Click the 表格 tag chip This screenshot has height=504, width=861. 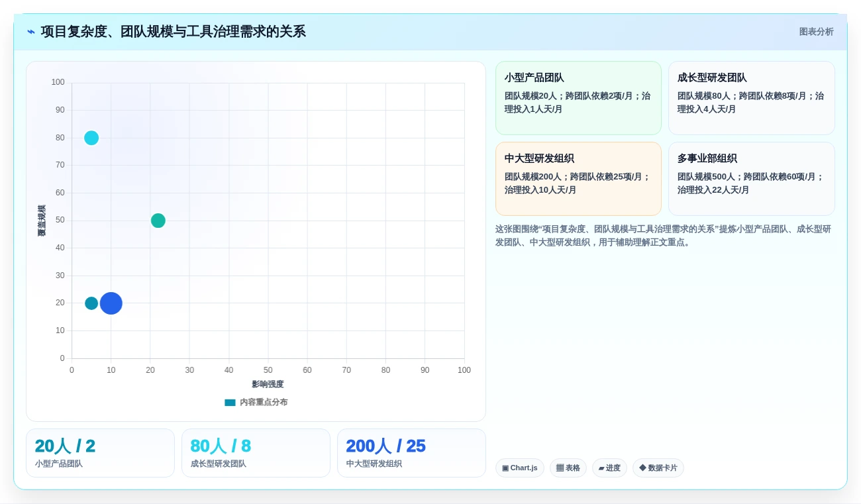tap(568, 468)
